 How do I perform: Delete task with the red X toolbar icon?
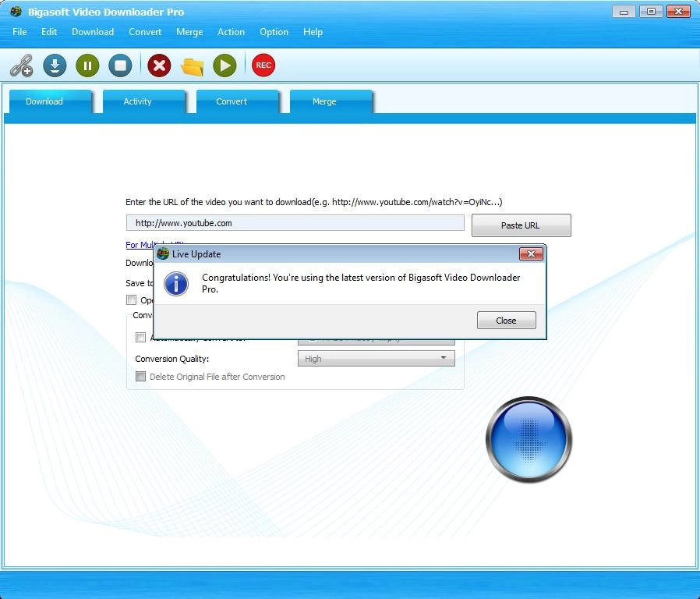(159, 66)
